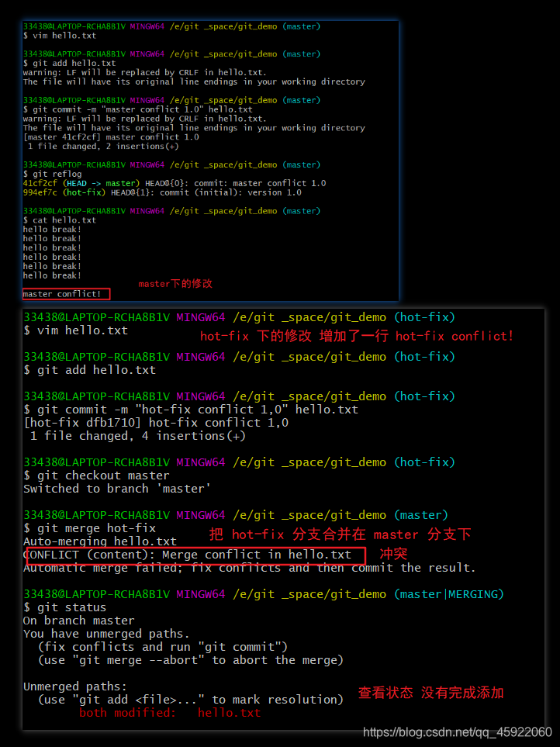Image resolution: width=560 pixels, height=747 pixels.
Task: Select the "Switched to branch 'master'" message
Action: [x=117, y=489]
